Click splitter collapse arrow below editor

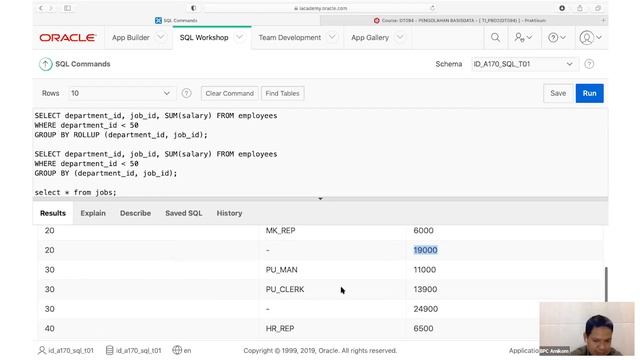pos(320,199)
